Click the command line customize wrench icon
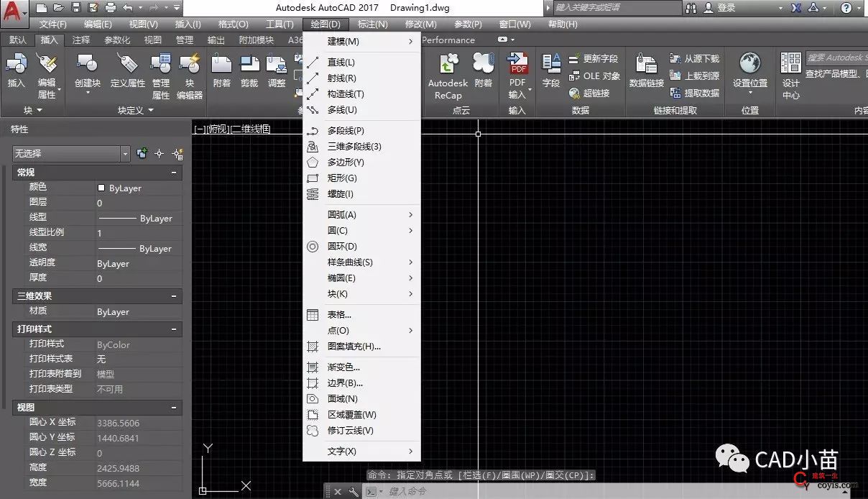Screen dimensions: 868x499 354,492
